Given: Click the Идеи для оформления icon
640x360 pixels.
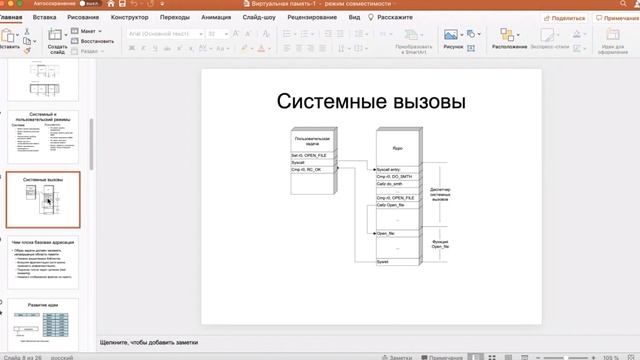Looking at the screenshot, I should pos(613,35).
